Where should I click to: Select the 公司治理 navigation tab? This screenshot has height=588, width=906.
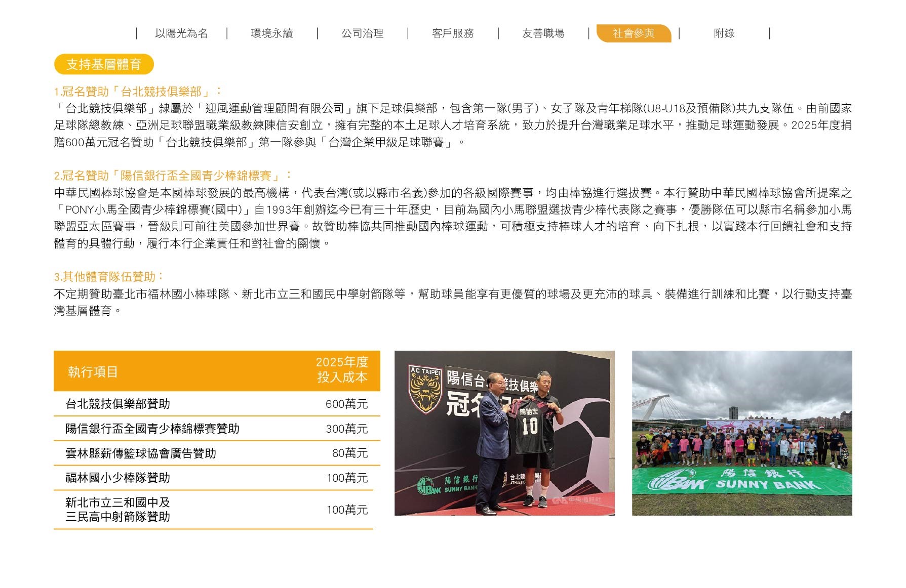pyautogui.click(x=363, y=33)
